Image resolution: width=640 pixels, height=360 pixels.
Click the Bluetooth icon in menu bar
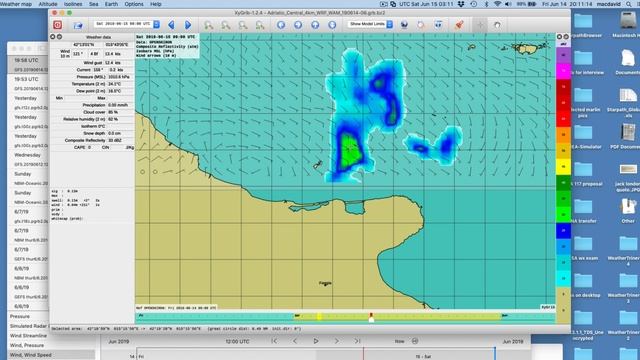tap(486, 4)
